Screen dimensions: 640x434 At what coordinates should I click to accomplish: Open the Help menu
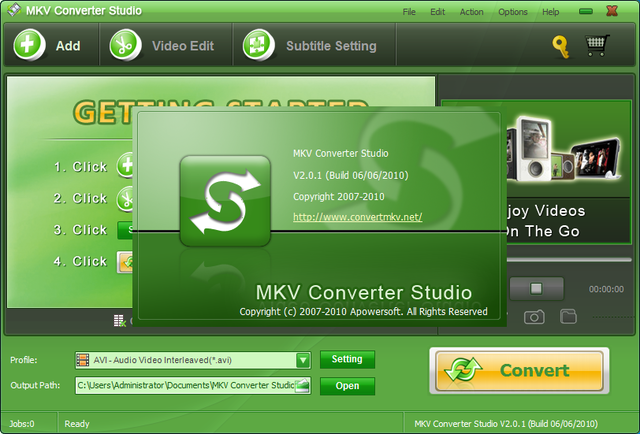point(551,12)
